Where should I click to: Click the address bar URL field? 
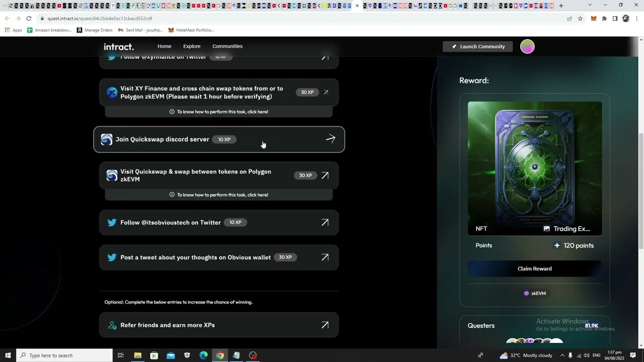(x=302, y=19)
